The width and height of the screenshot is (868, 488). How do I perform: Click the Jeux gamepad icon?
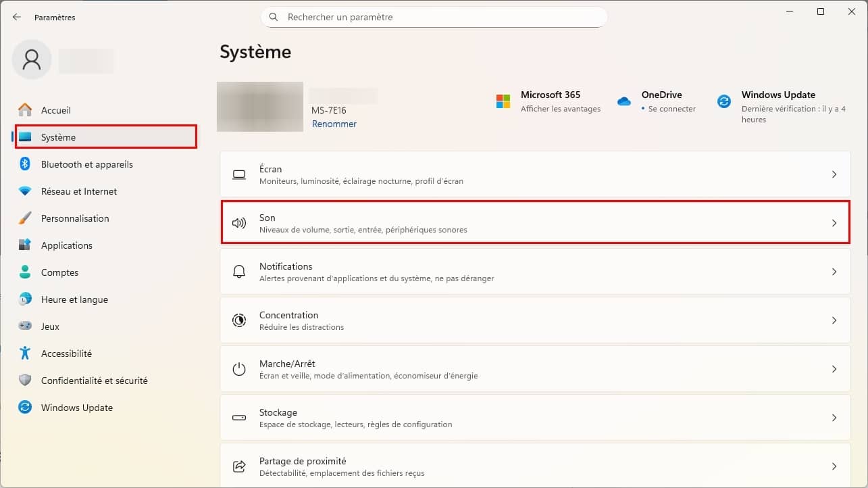point(25,326)
